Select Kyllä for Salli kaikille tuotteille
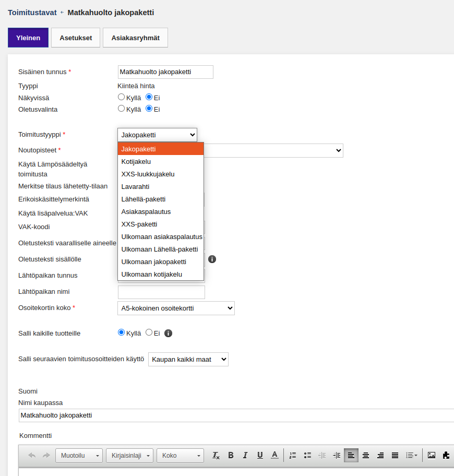Viewport: 454px width, 476px height. pos(121,332)
